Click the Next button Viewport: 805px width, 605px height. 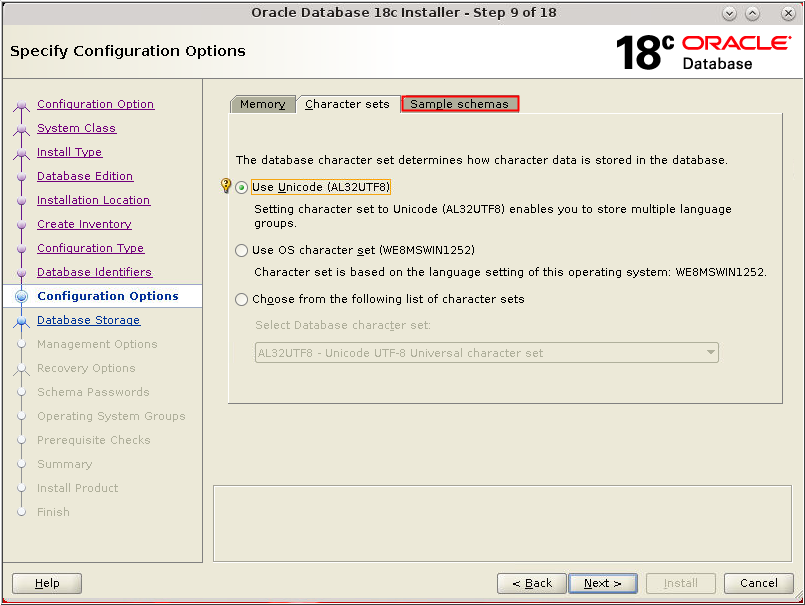[603, 583]
